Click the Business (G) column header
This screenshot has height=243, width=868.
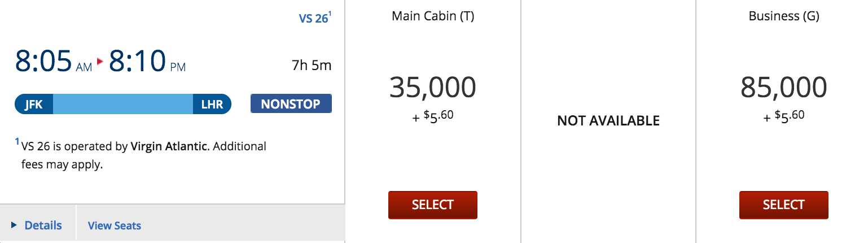click(784, 16)
